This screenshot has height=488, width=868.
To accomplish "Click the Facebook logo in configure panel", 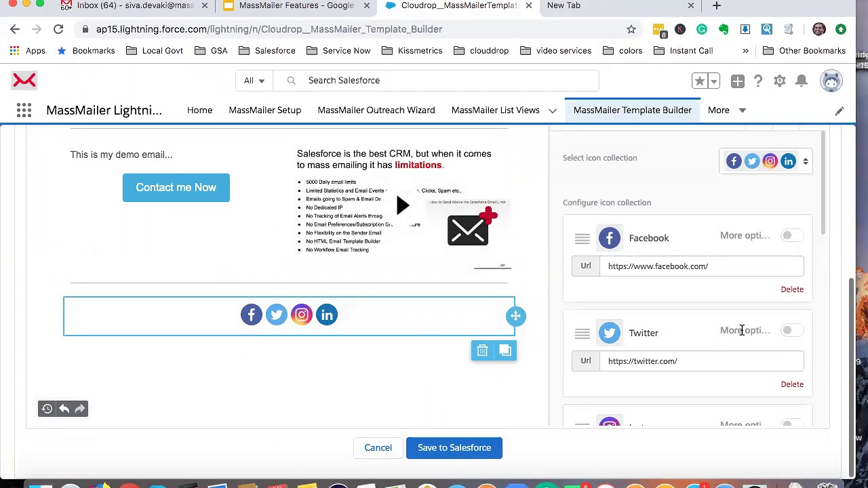I will pyautogui.click(x=610, y=238).
